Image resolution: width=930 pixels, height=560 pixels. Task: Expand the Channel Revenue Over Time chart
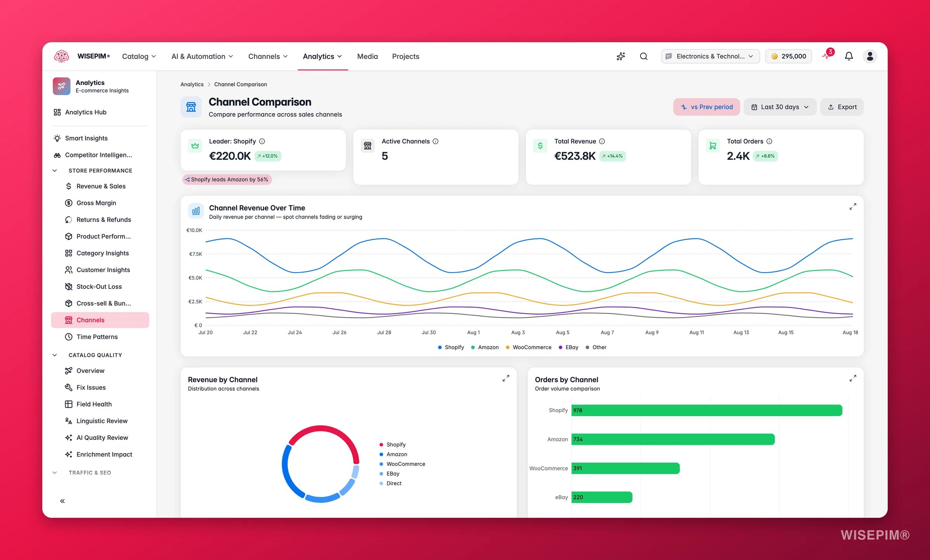(853, 207)
